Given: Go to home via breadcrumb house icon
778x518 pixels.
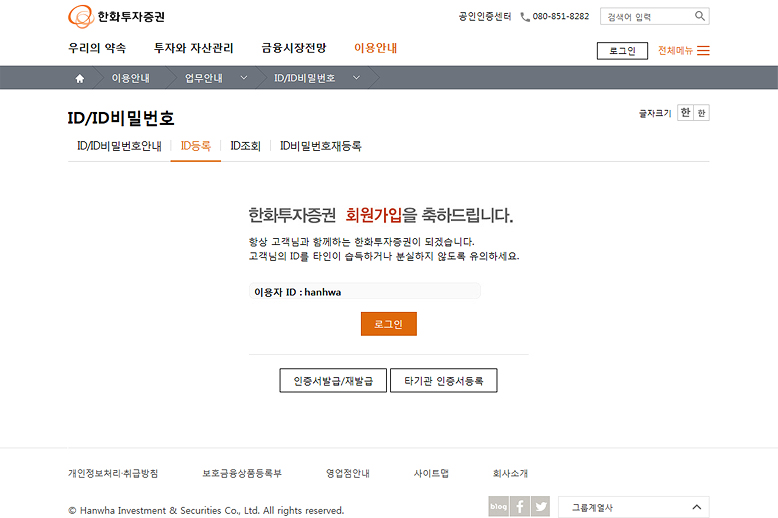Looking at the screenshot, I should (x=79, y=78).
